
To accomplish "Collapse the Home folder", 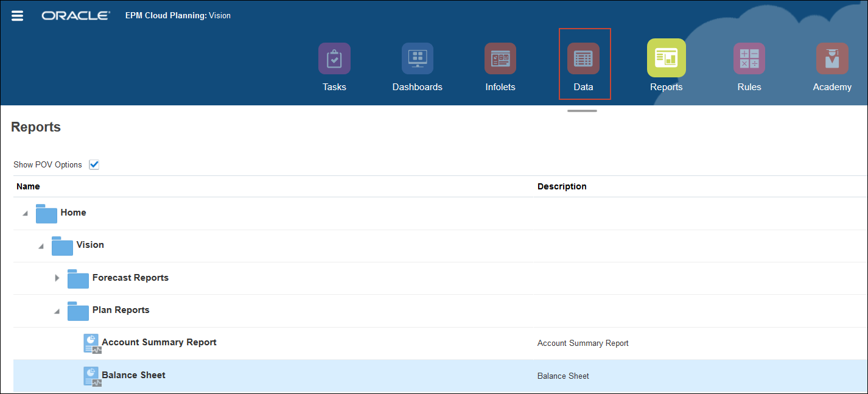I will pyautogui.click(x=25, y=213).
